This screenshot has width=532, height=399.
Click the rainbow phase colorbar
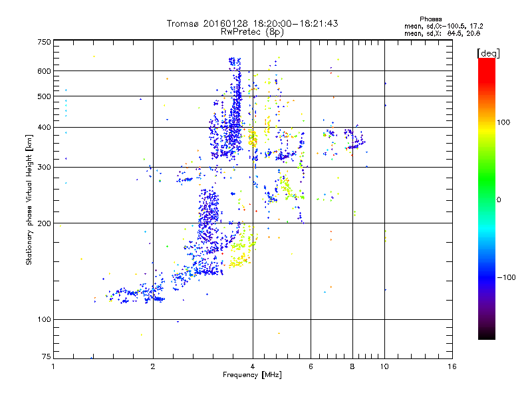487,198
